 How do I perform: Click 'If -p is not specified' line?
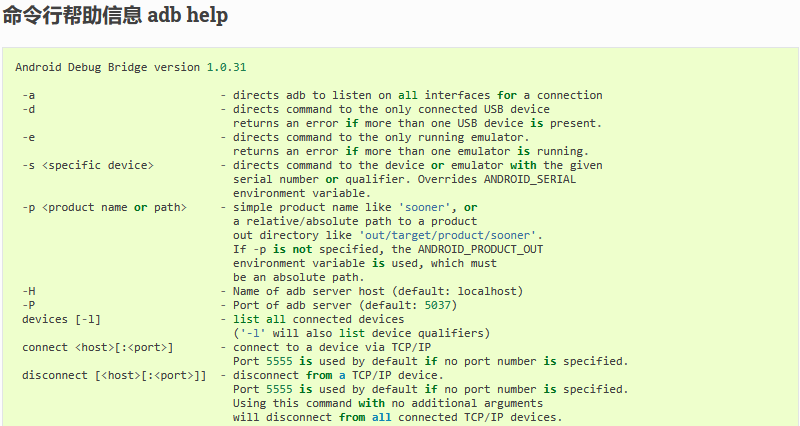click(388, 249)
